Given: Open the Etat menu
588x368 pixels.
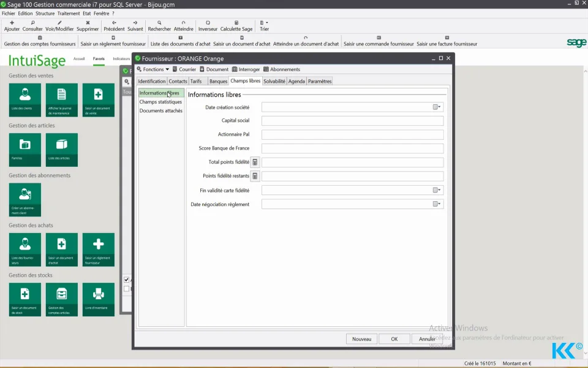Looking at the screenshot, I should [86, 13].
